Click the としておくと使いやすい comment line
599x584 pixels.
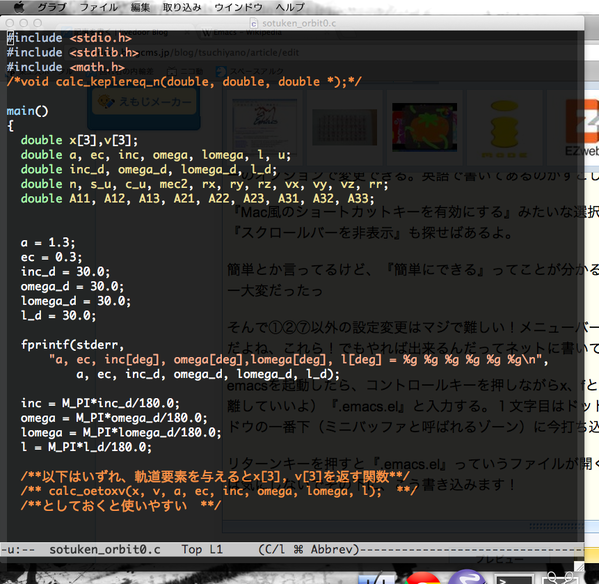point(121,505)
